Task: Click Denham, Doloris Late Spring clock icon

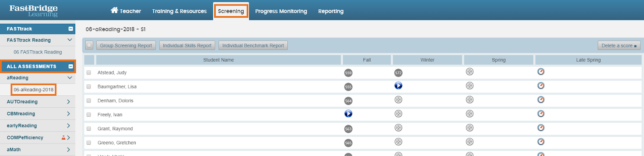Action: coord(541,100)
